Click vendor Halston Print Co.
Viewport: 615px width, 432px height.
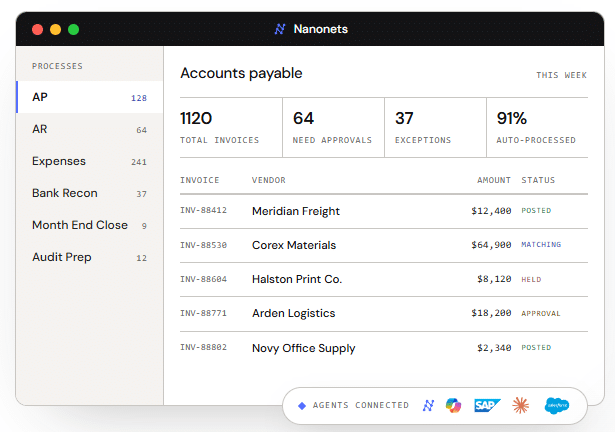tap(297, 279)
